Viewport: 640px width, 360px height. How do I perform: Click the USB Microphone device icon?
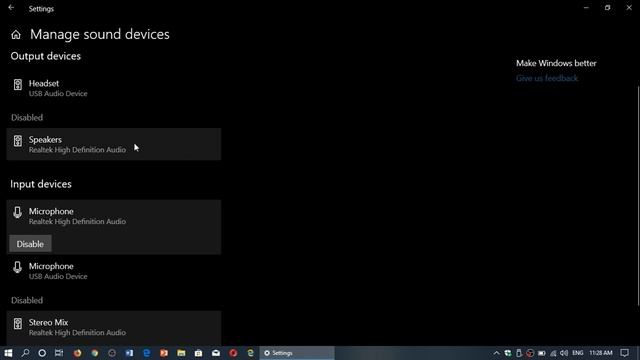[17, 267]
